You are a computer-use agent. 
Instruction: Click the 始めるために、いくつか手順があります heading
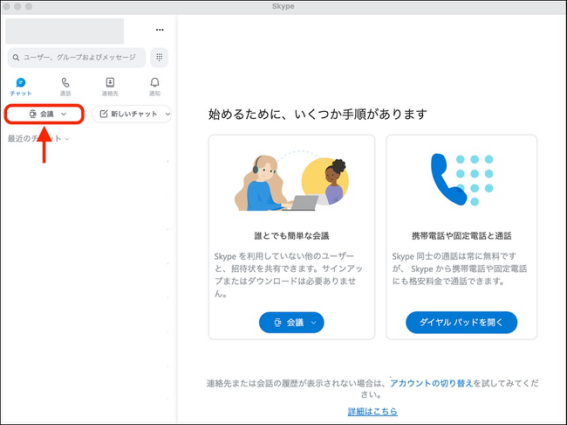(x=317, y=114)
